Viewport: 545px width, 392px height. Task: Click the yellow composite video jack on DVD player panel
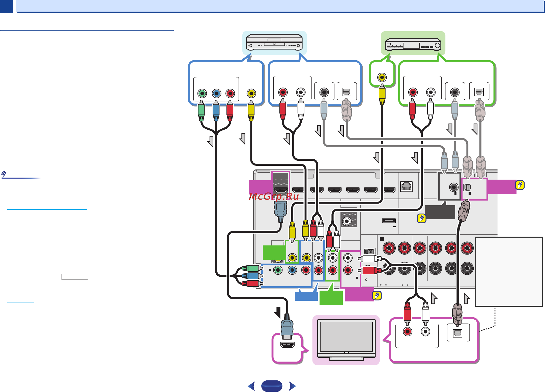click(251, 93)
